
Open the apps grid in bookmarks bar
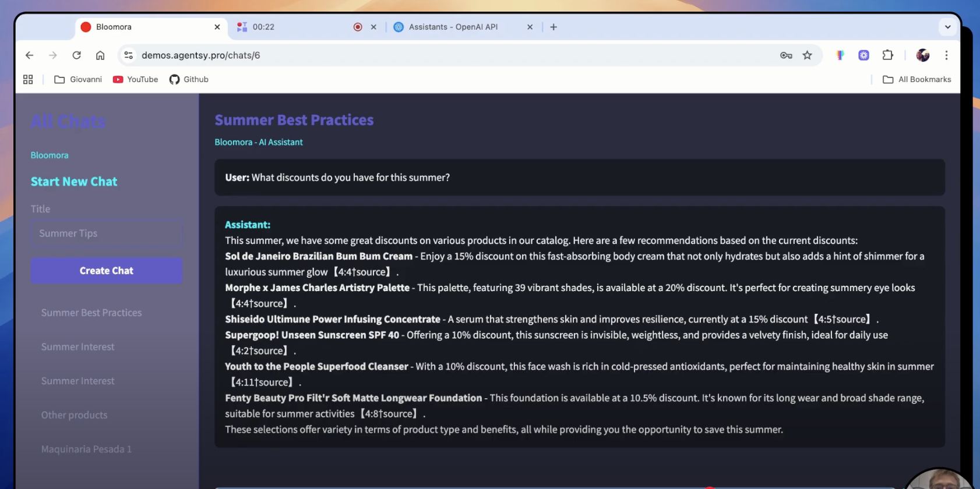point(28,79)
